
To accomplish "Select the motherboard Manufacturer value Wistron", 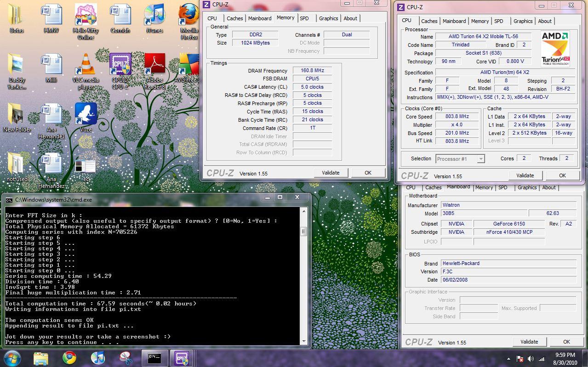I will [508, 205].
